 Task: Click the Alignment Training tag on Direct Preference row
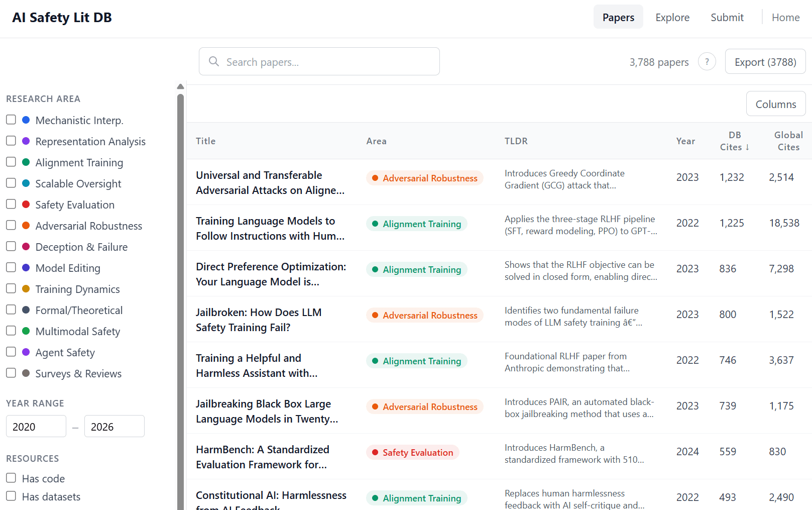pos(416,269)
